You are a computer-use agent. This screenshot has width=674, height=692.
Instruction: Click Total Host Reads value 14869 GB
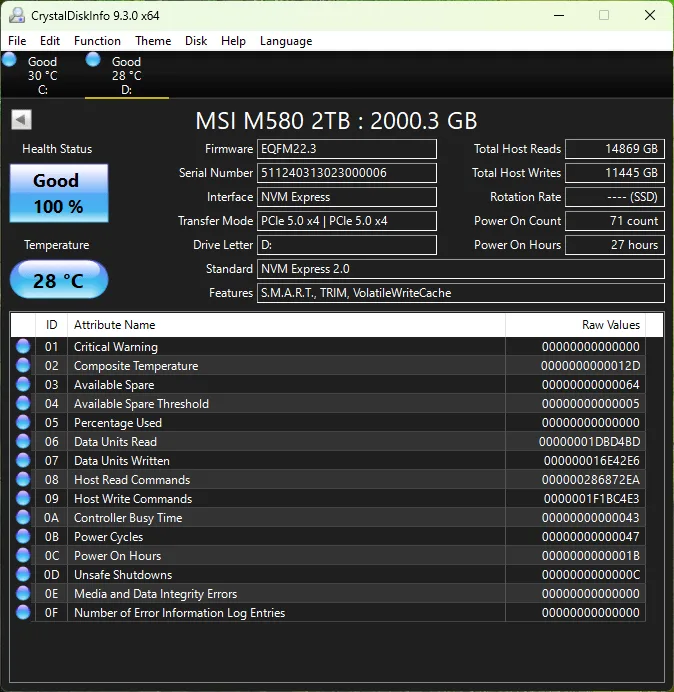point(615,149)
